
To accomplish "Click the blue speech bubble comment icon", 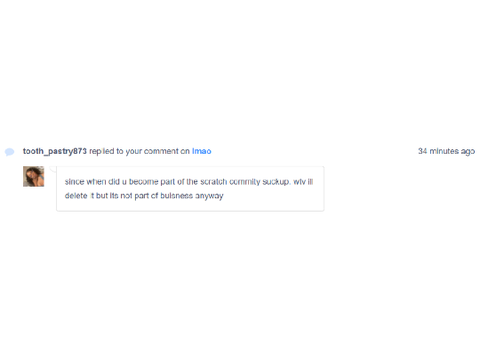I will coord(9,152).
